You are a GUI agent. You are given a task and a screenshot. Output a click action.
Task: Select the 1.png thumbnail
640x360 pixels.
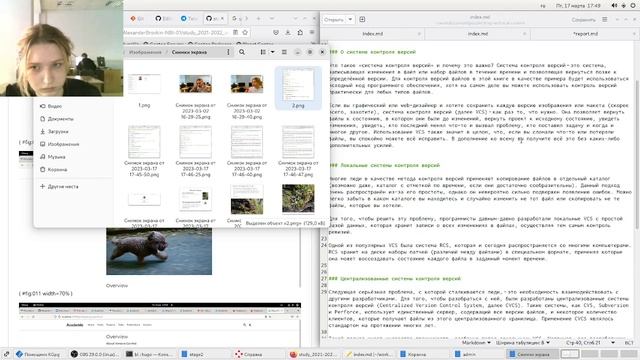click(144, 84)
